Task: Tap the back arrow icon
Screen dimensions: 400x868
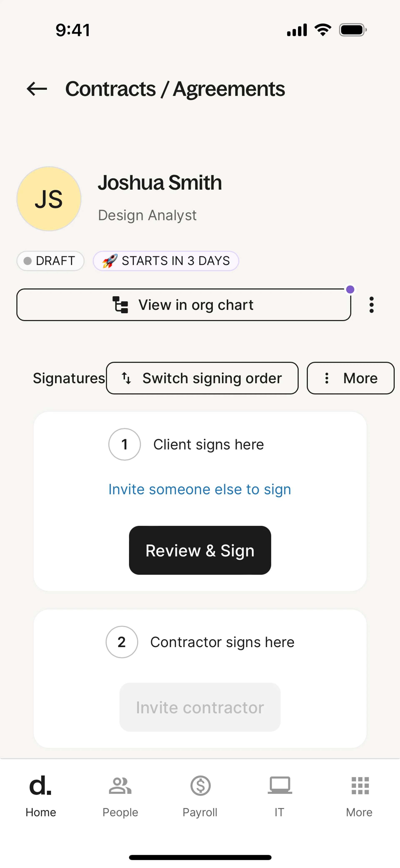Action: coord(37,89)
